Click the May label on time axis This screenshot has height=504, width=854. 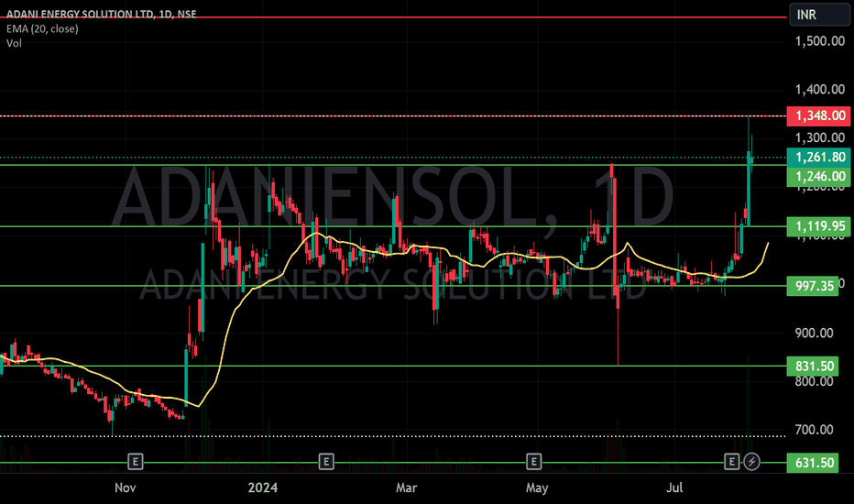pyautogui.click(x=537, y=488)
